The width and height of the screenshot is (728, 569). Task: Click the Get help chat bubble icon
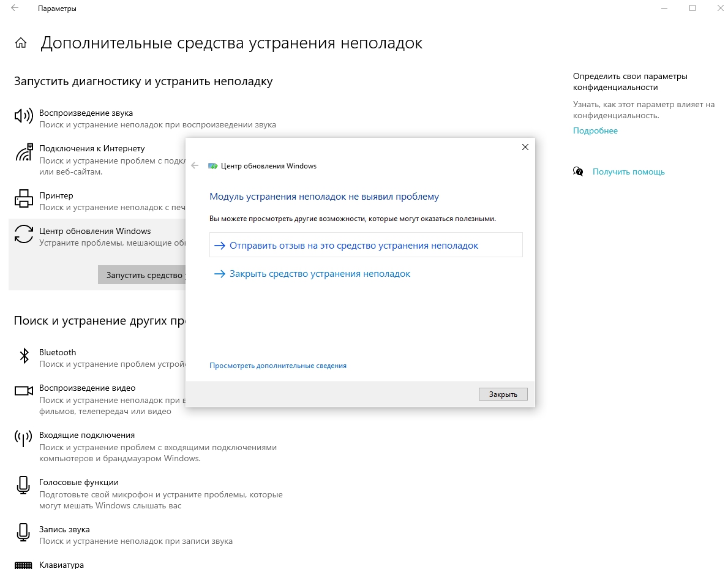(x=578, y=171)
